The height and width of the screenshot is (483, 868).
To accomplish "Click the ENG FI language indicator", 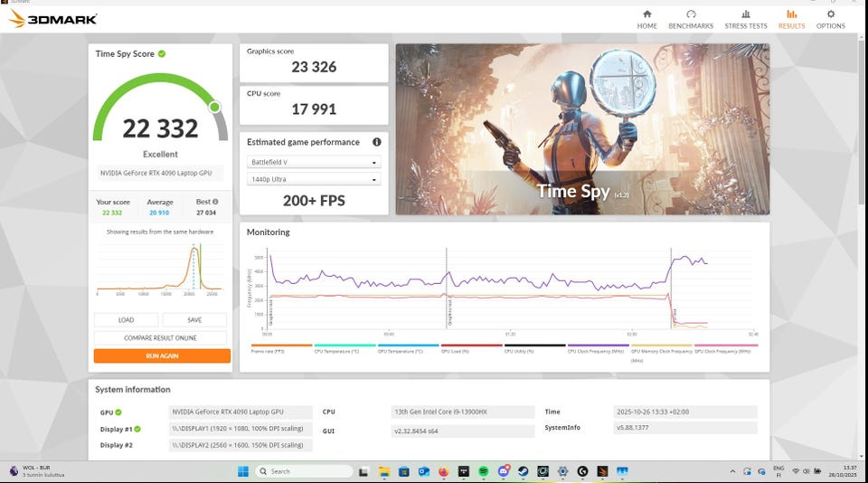I will coord(778,471).
